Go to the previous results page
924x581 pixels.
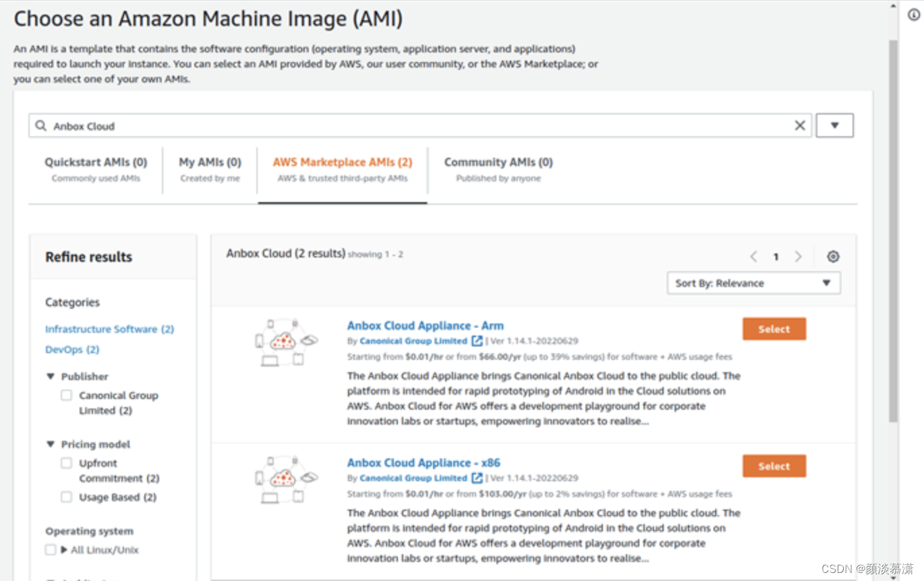(754, 257)
